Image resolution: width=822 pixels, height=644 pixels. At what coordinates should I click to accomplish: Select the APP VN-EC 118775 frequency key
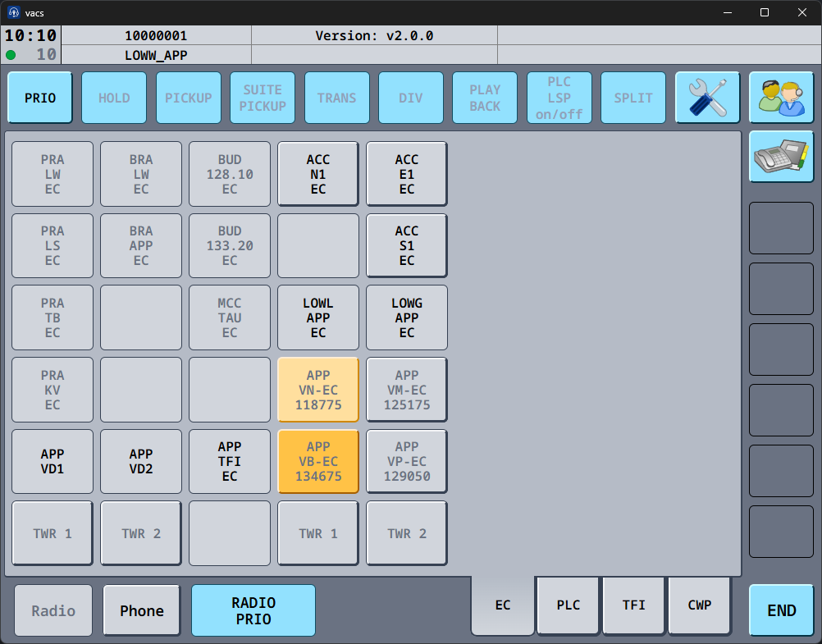318,390
